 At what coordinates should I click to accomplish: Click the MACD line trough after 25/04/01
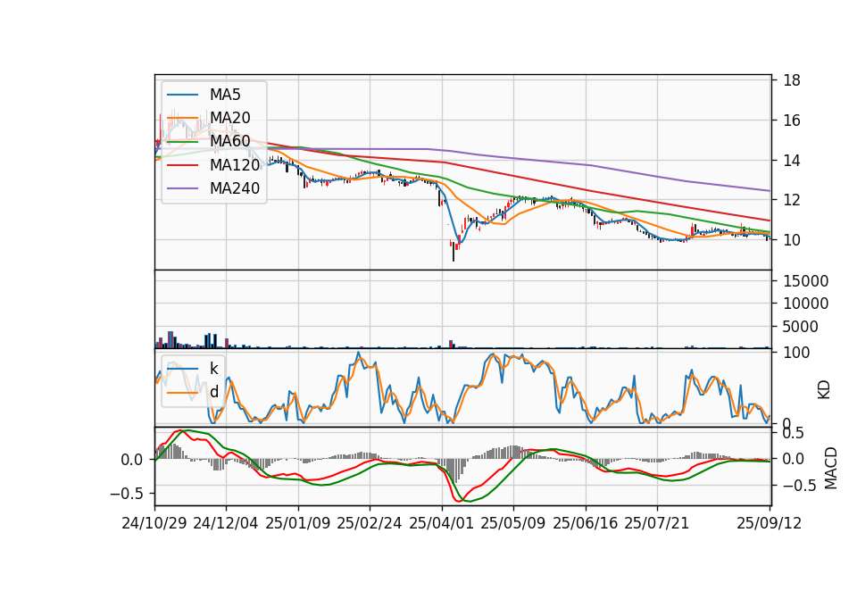pyautogui.click(x=460, y=500)
